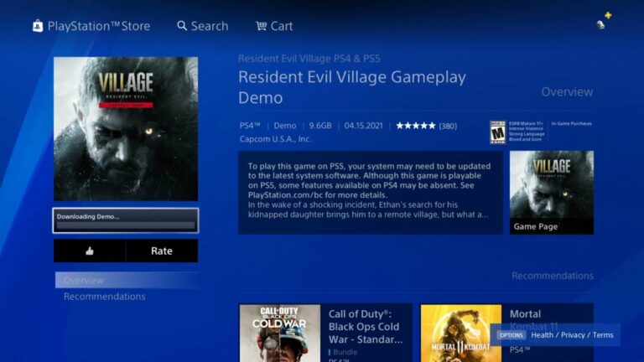Click the Resident Evil Village PS4 & PS5 breadcrumb

tap(309, 59)
